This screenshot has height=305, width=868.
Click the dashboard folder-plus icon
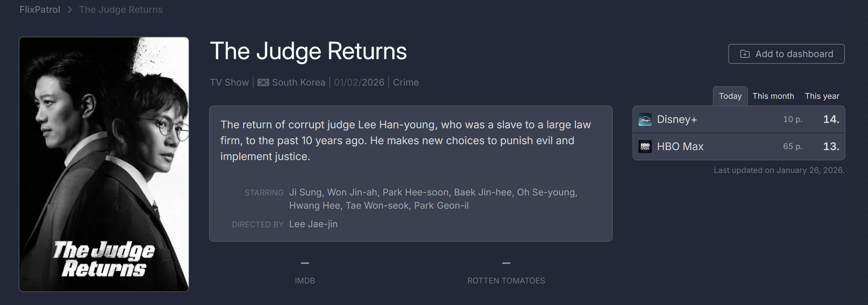point(745,54)
